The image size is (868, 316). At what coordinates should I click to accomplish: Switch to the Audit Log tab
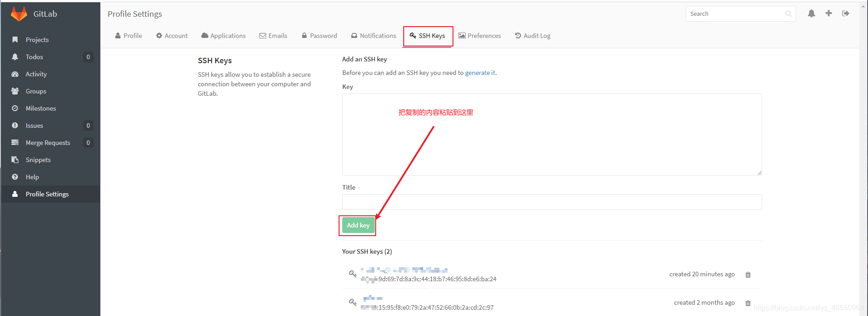[x=533, y=36]
